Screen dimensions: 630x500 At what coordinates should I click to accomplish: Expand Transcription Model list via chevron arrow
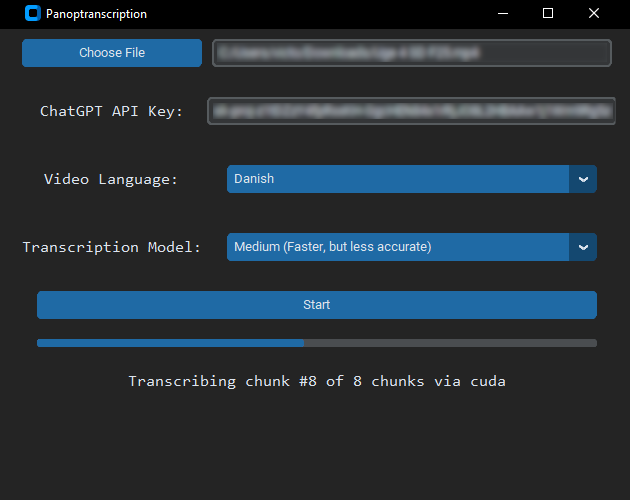[x=583, y=247]
